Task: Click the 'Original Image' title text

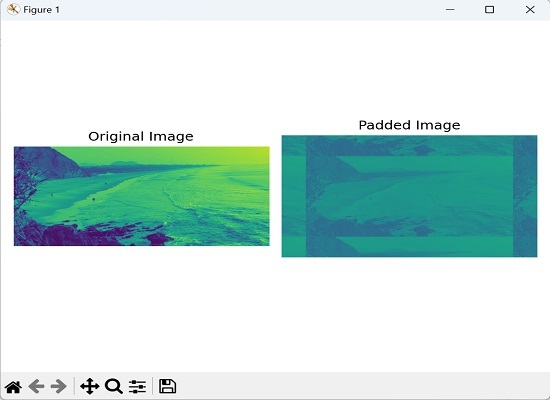Action: pos(141,136)
